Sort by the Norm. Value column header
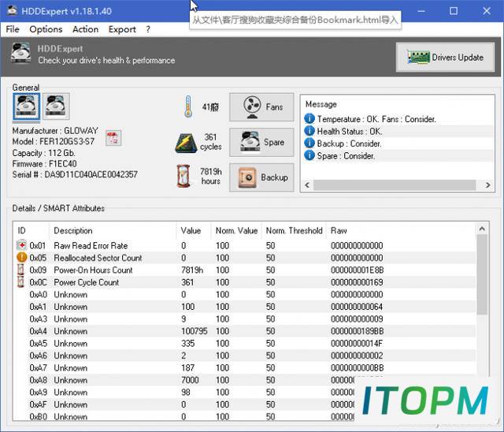504x432 pixels. pos(236,231)
